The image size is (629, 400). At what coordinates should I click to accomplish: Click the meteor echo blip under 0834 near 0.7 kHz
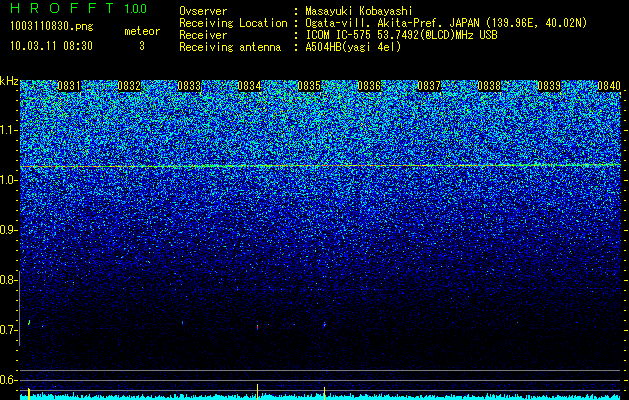[x=258, y=327]
